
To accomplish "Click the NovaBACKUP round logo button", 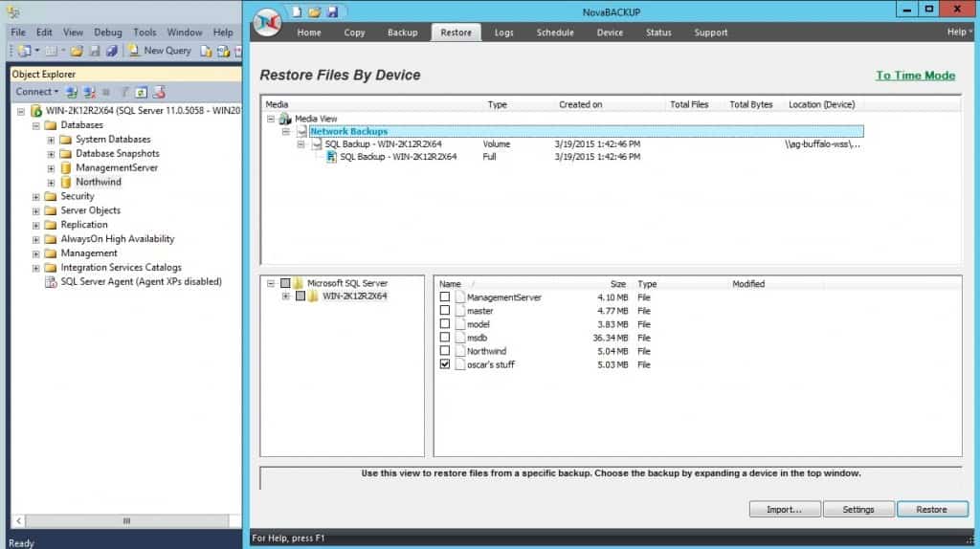I will click(x=268, y=23).
